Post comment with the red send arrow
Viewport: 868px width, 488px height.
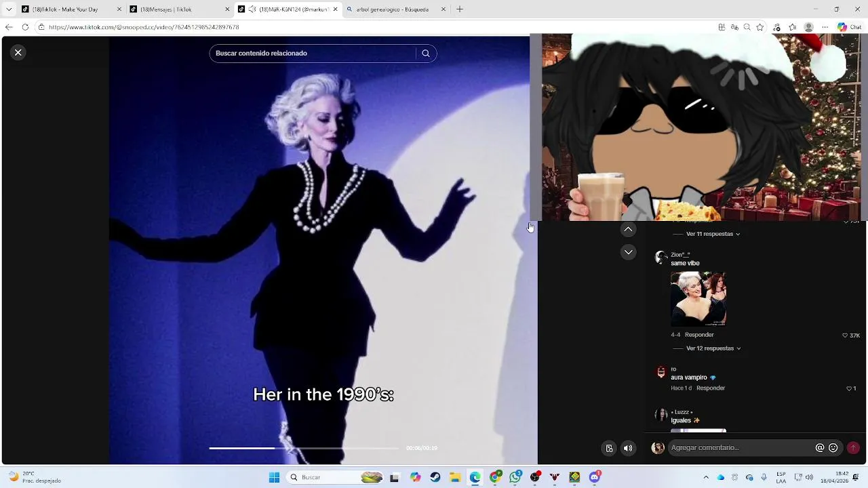[x=853, y=448]
